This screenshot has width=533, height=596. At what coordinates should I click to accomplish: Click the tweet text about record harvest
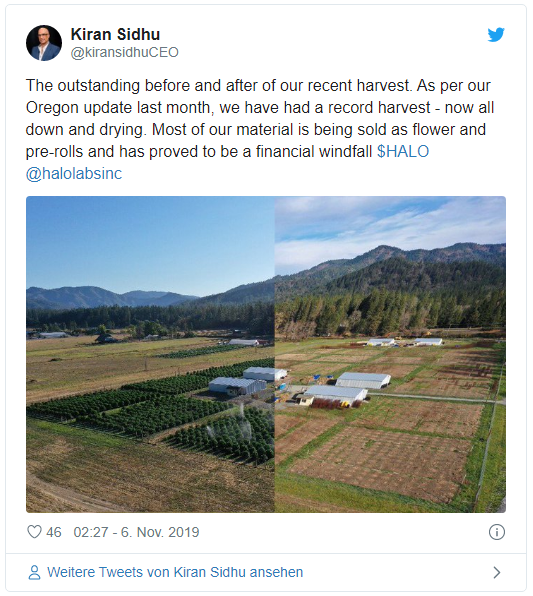260,119
